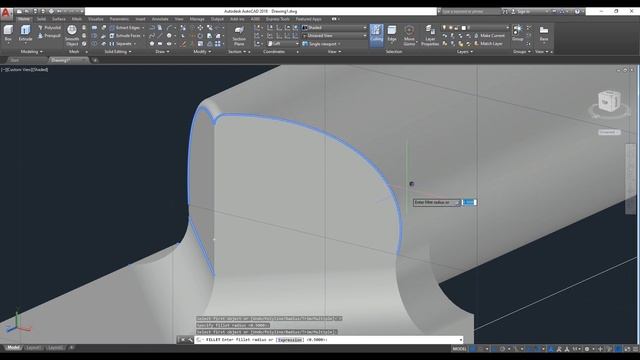Image resolution: width=640 pixels, height=360 pixels.
Task: Click the Smooth Object mesh tool
Action: pos(72,36)
